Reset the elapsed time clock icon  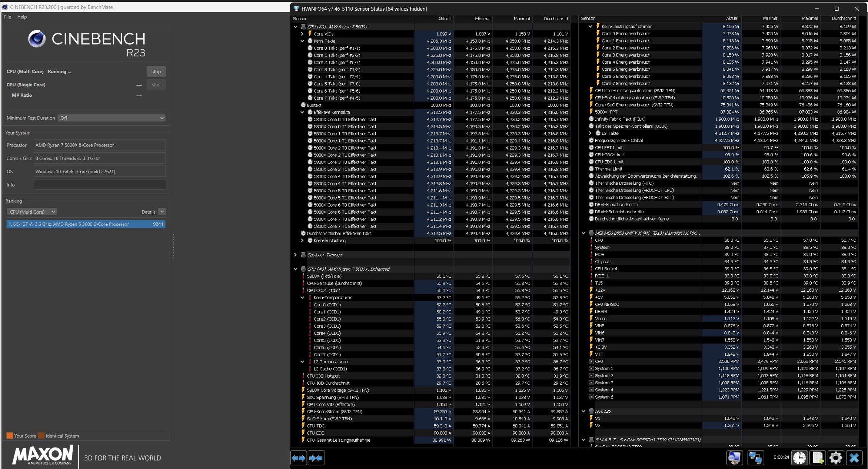(799, 458)
